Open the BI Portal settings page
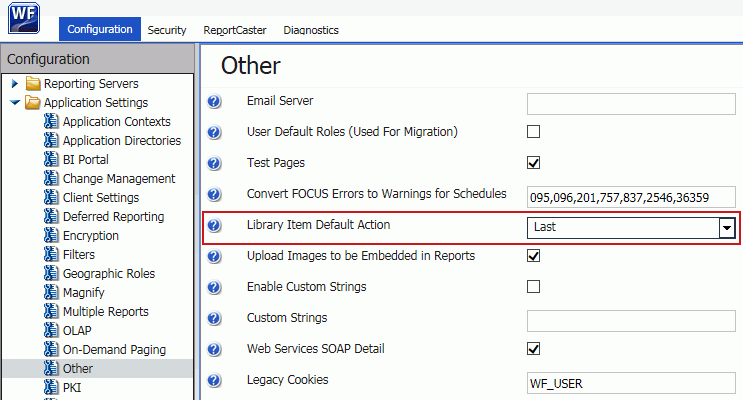 pos(86,160)
